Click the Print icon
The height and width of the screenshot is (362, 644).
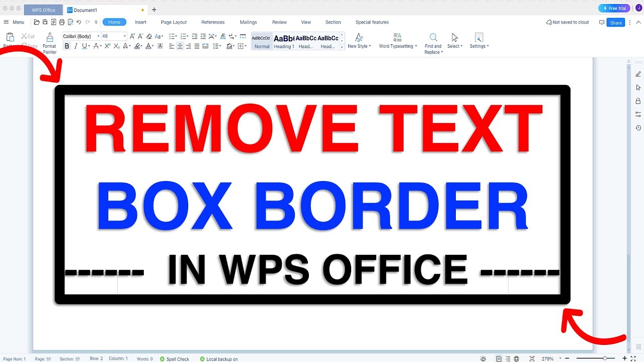click(x=62, y=22)
